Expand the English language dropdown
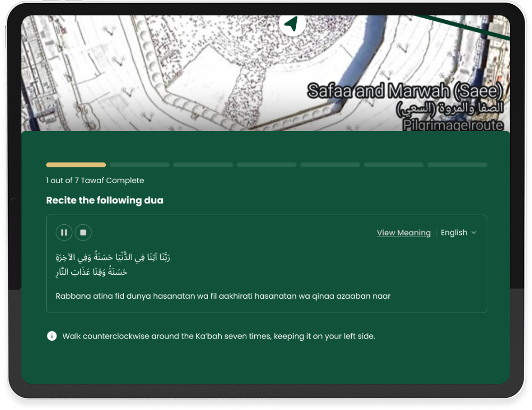The width and height of the screenshot is (532, 410). pyautogui.click(x=459, y=233)
